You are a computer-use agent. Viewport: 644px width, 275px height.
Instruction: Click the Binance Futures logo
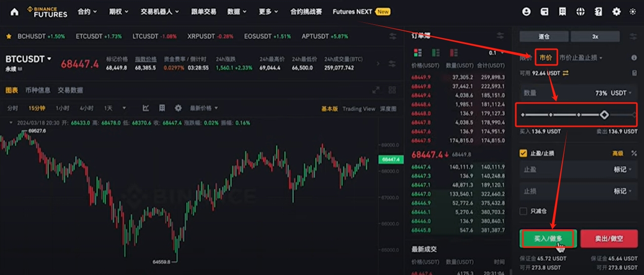pos(47,12)
